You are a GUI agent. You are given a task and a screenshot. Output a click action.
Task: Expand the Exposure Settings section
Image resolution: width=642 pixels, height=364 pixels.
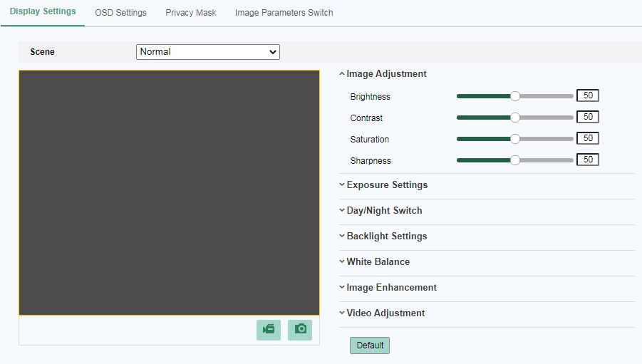[x=386, y=185]
